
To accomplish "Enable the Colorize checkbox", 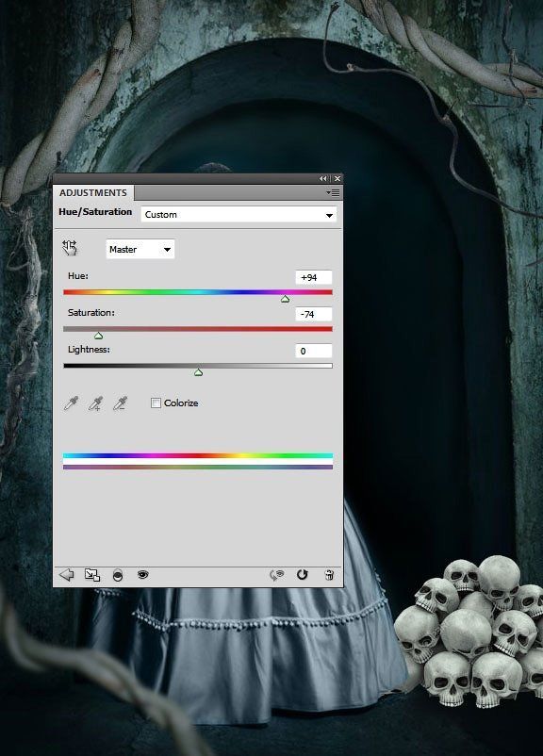I will coord(156,403).
